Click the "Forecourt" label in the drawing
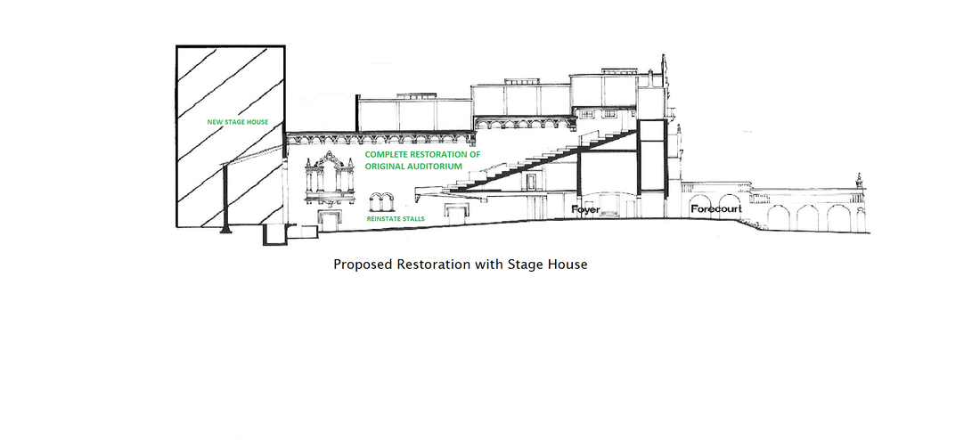Viewport: 980px width, 440px height. [716, 208]
